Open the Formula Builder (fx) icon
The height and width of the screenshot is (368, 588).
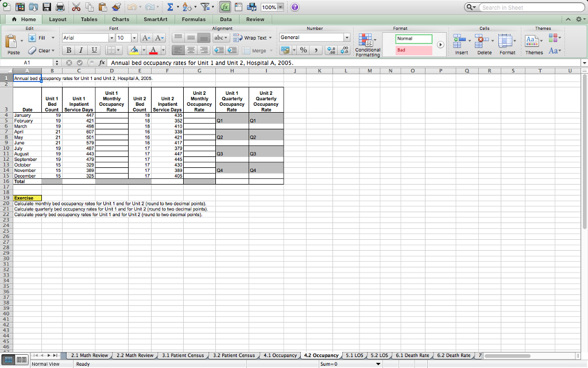[x=225, y=7]
